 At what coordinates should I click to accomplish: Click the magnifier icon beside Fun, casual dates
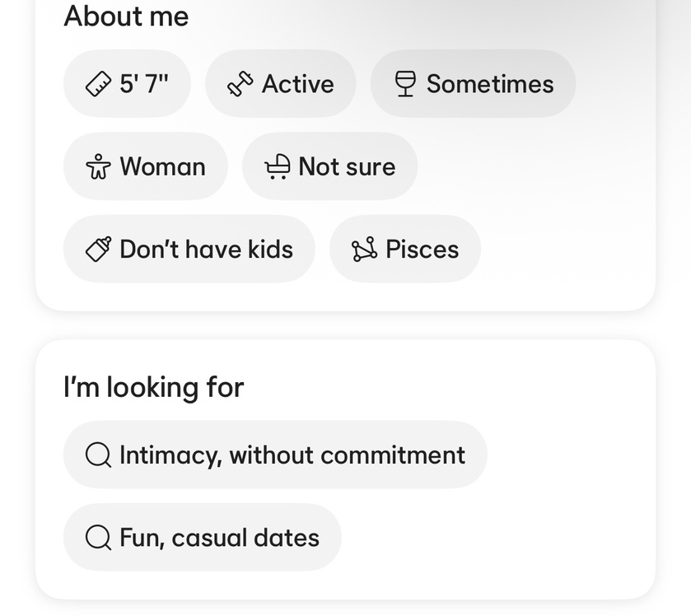tap(98, 538)
